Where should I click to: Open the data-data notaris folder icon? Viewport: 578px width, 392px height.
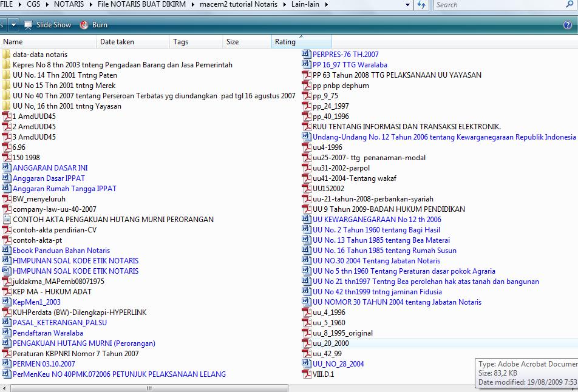6,53
